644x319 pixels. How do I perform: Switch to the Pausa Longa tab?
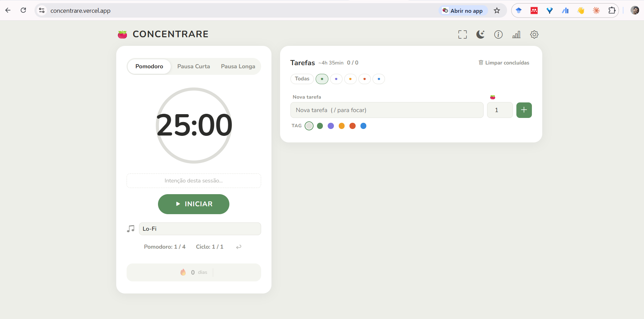[x=238, y=66]
